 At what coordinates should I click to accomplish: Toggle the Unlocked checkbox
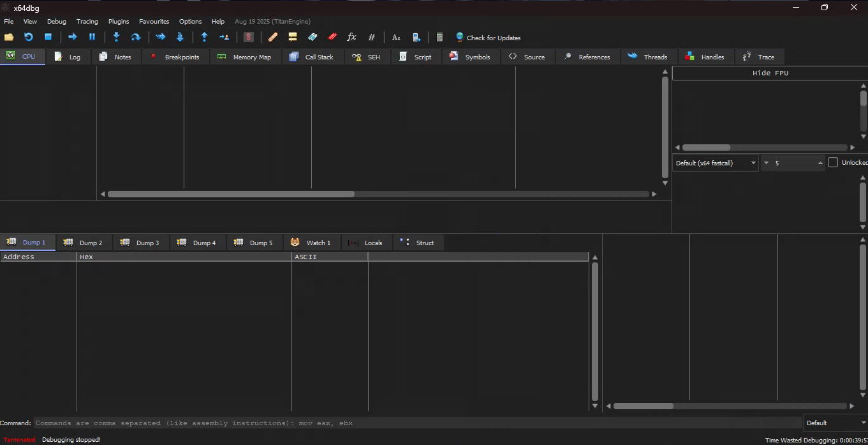pos(833,162)
